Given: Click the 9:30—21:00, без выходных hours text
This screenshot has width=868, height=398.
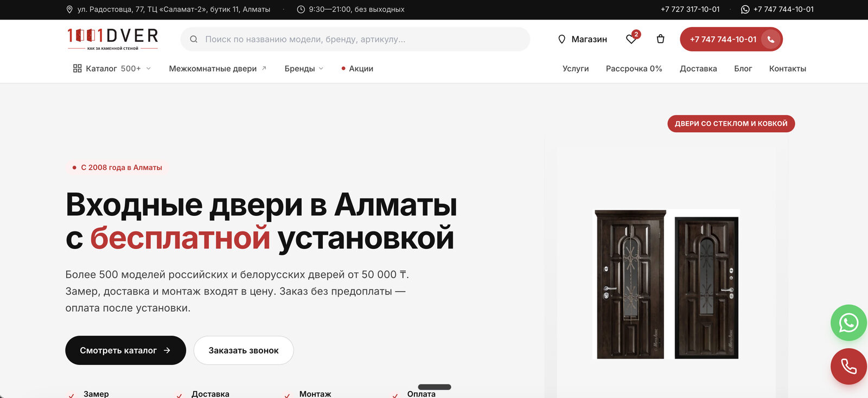Looking at the screenshot, I should click(x=356, y=9).
